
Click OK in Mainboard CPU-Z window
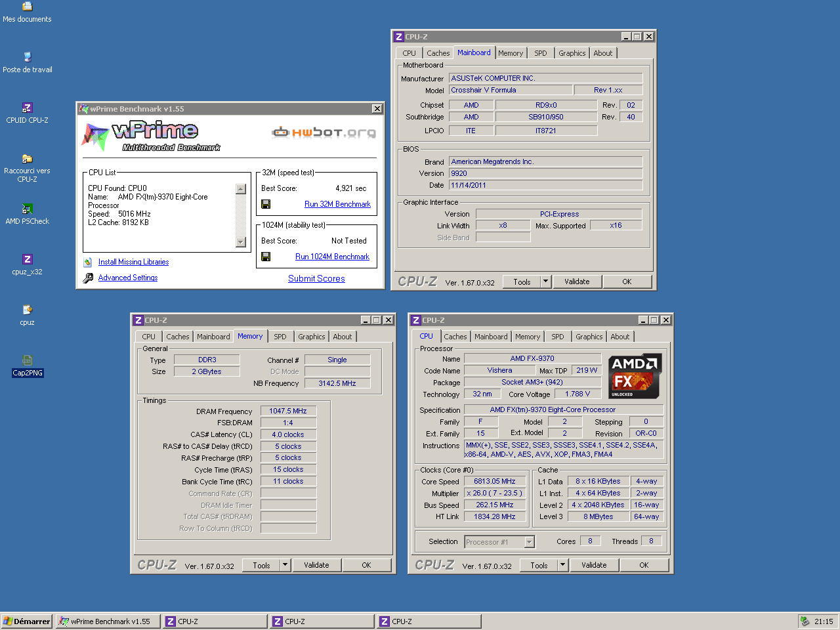pos(627,282)
